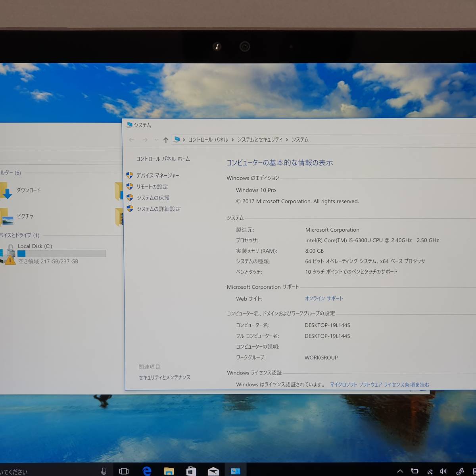Click Local Disk (C:) usage bar
This screenshot has height=476, width=476.
pyautogui.click(x=61, y=253)
